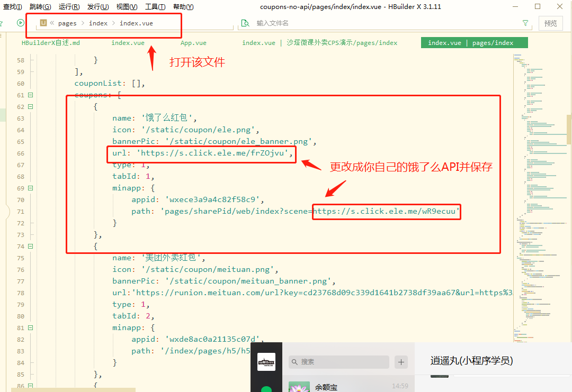The width and height of the screenshot is (572, 392).
Task: Collapse the minapp fold at line 69
Action: click(x=31, y=188)
